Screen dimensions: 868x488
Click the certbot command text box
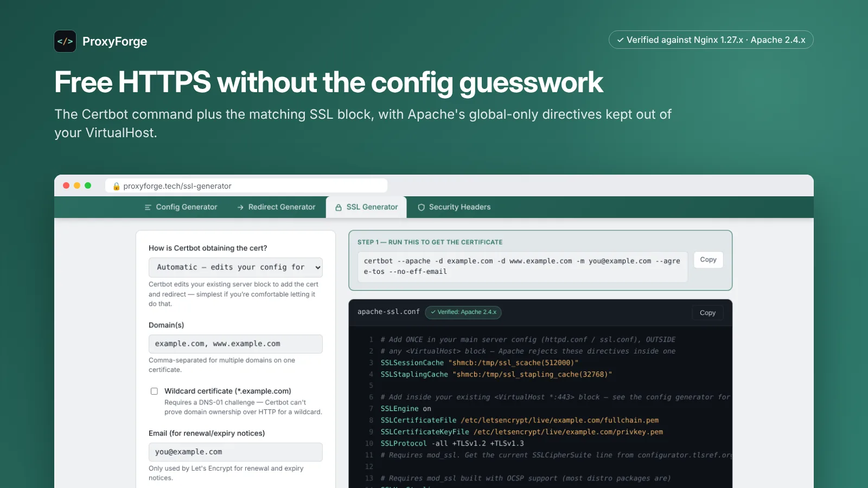[522, 266]
